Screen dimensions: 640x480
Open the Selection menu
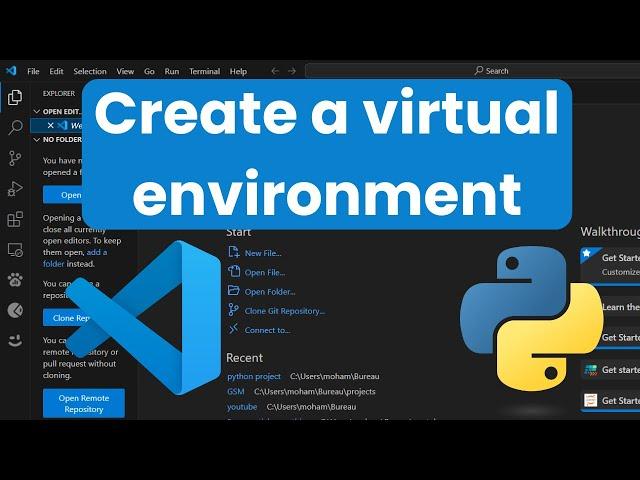[x=90, y=71]
